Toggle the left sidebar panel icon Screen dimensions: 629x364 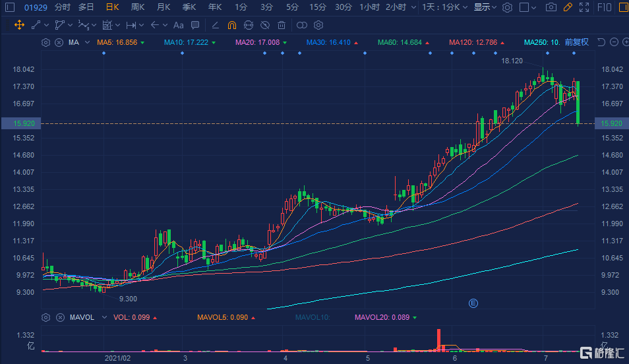[9, 7]
